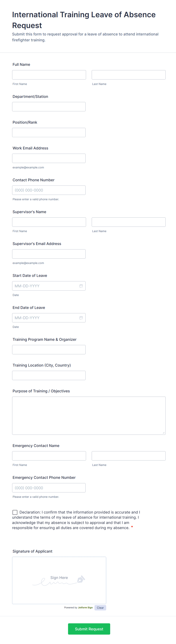This screenshot has width=176, height=644.
Task: Click Supervisor's Email Address field
Action: (49, 254)
